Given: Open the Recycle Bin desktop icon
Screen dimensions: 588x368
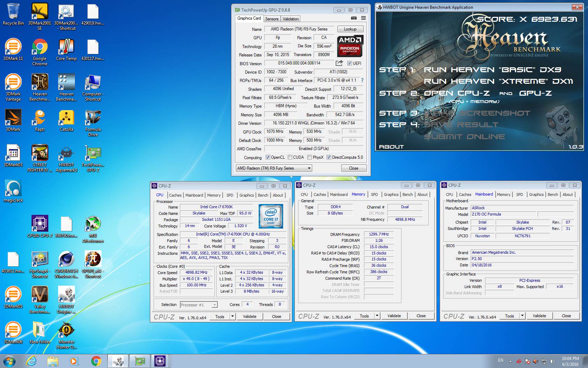Looking at the screenshot, I should coord(13,14).
